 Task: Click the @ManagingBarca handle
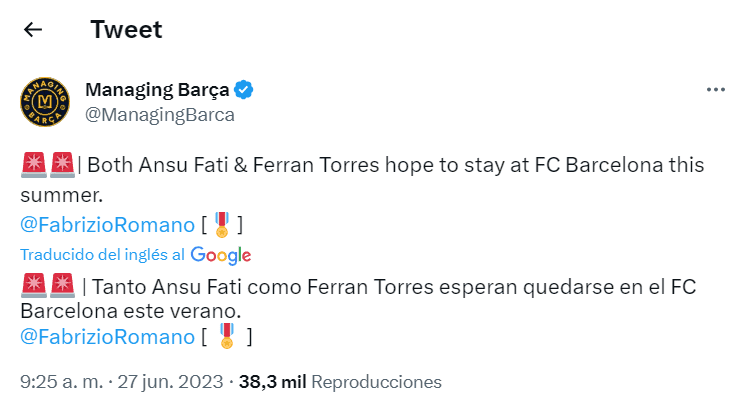160,114
